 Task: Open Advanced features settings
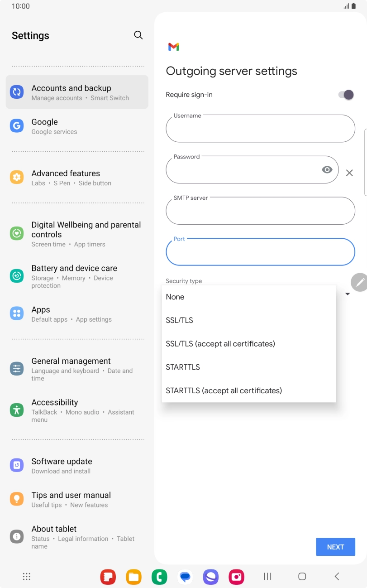click(77, 178)
